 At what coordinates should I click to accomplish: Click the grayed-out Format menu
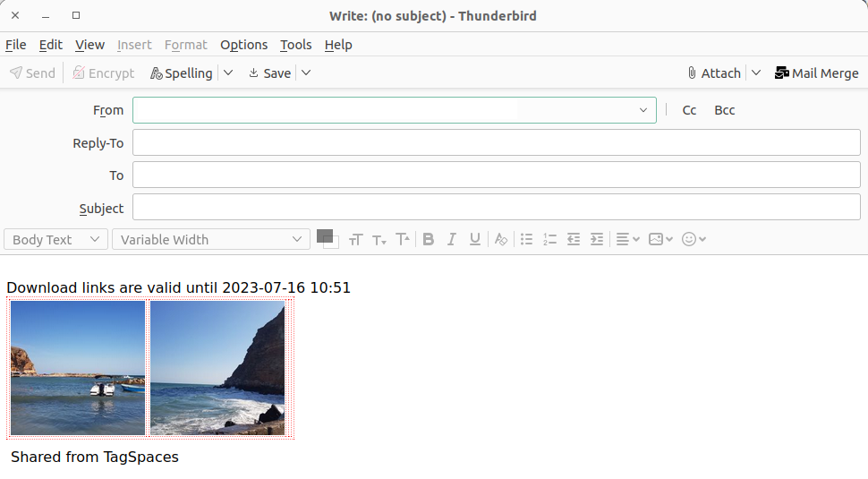186,45
